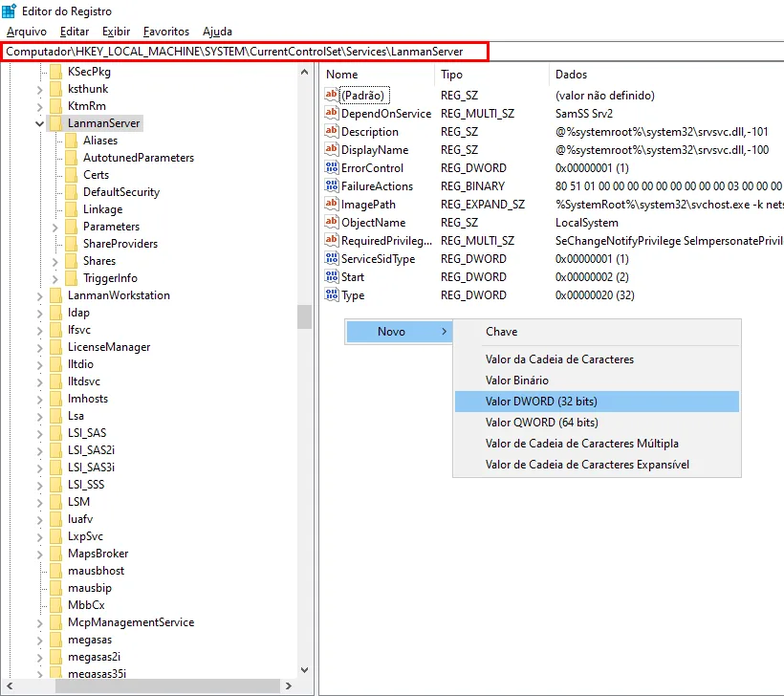Click the Novo context menu item
Viewport: 784px width, 696px height.
point(399,332)
